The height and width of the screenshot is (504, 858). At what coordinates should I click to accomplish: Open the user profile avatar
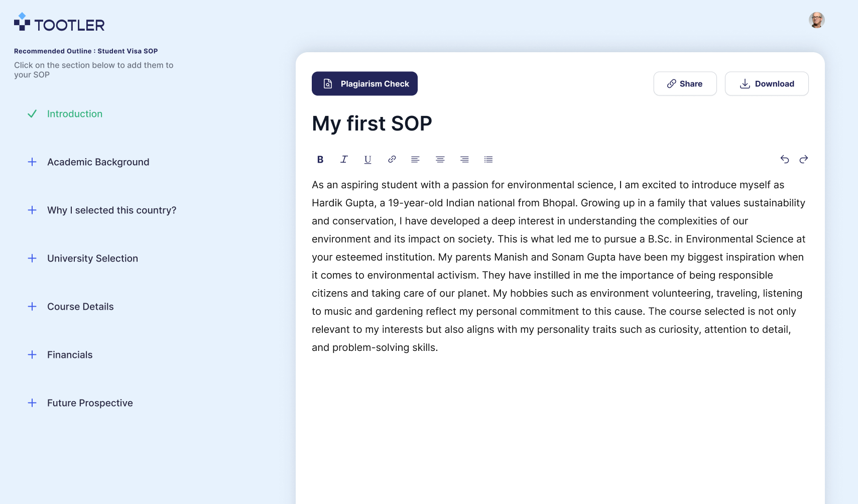(816, 20)
